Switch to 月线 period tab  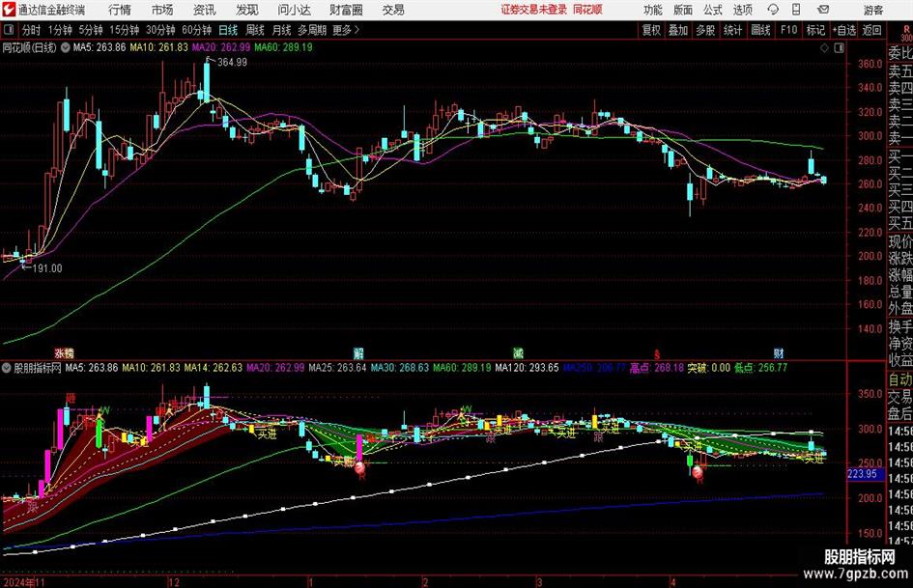point(282,30)
